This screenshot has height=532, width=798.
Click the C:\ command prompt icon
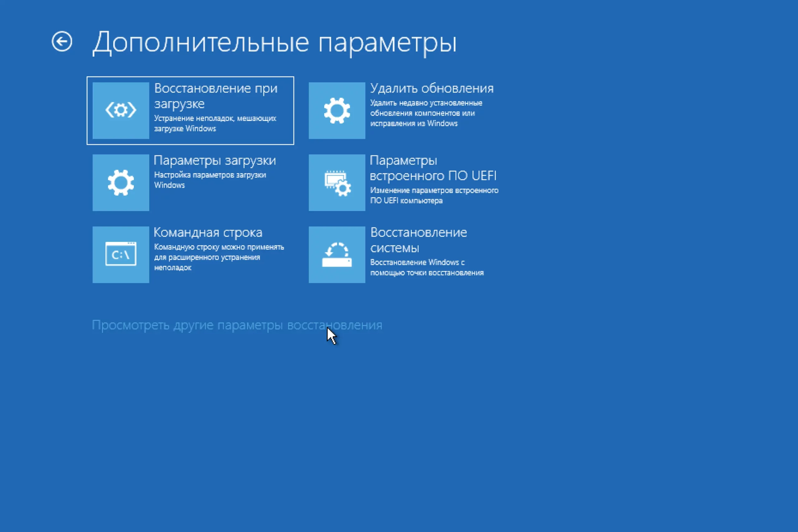pos(121,254)
